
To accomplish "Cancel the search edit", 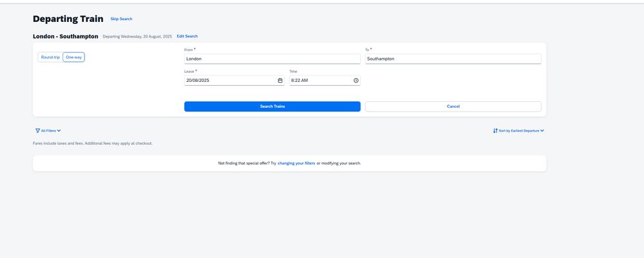I will (453, 106).
